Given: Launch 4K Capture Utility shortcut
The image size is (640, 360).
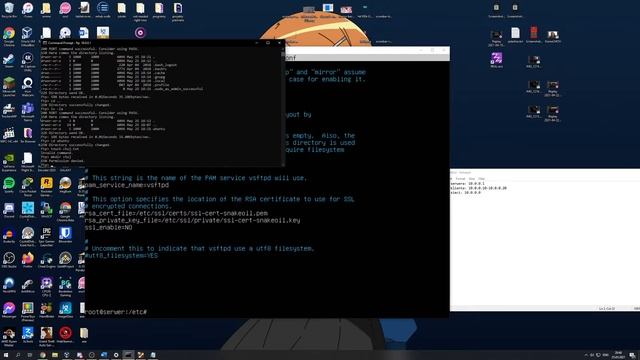Looking at the screenshot, I should pos(27,61).
